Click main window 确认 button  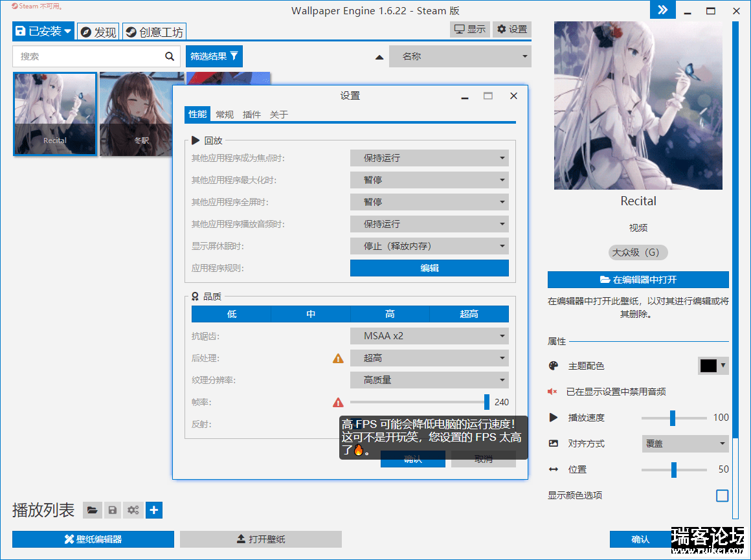pyautogui.click(x=640, y=539)
